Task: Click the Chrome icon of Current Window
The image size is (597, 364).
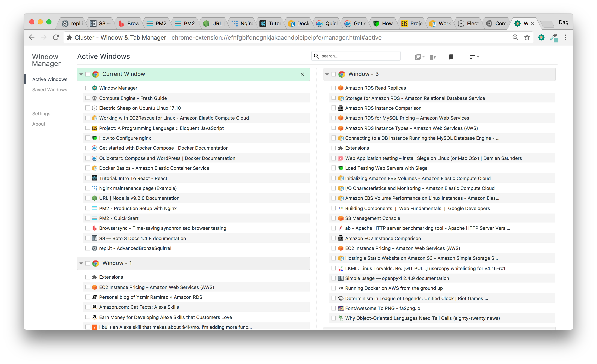Action: [x=96, y=74]
